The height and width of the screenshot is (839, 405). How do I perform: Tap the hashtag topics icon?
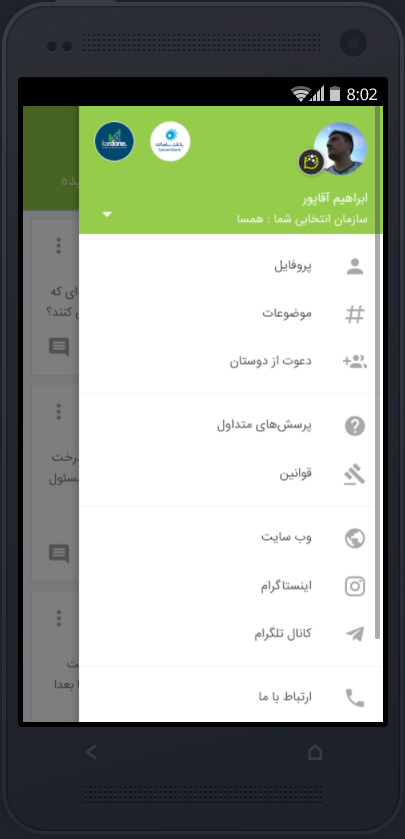355,314
